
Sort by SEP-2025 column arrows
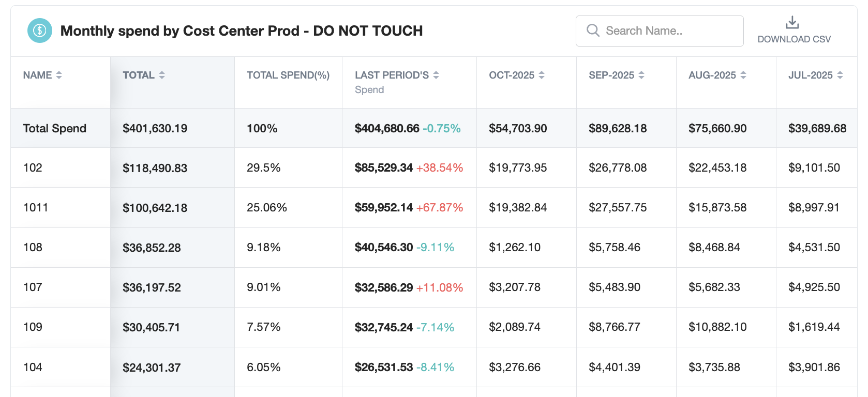click(x=641, y=75)
